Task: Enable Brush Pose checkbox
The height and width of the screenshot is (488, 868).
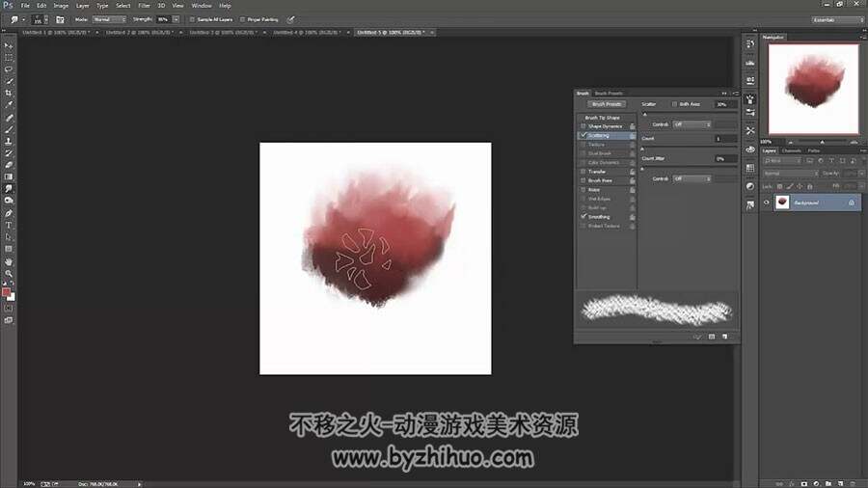Action: (x=583, y=180)
